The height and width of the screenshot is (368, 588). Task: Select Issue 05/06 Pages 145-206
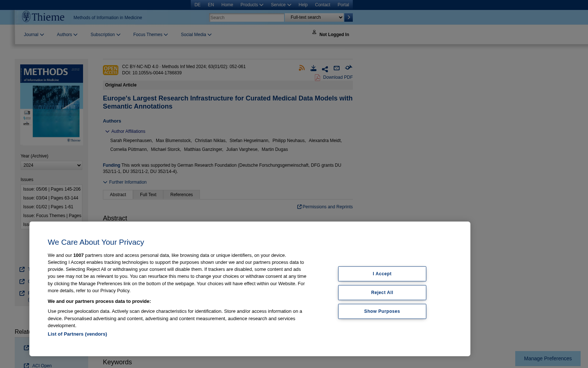[52, 189]
